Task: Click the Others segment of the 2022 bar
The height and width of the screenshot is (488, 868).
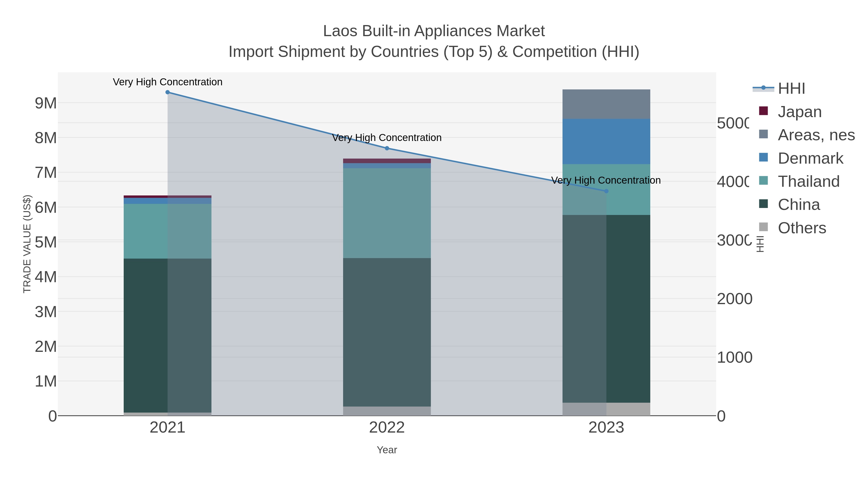Action: 387,411
